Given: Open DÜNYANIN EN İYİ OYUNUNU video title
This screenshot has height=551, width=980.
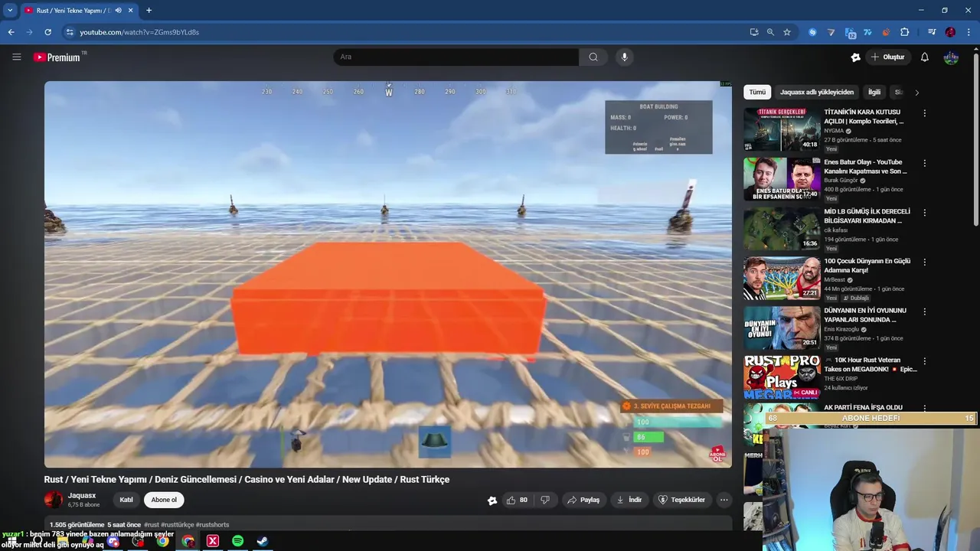Looking at the screenshot, I should 865,315.
